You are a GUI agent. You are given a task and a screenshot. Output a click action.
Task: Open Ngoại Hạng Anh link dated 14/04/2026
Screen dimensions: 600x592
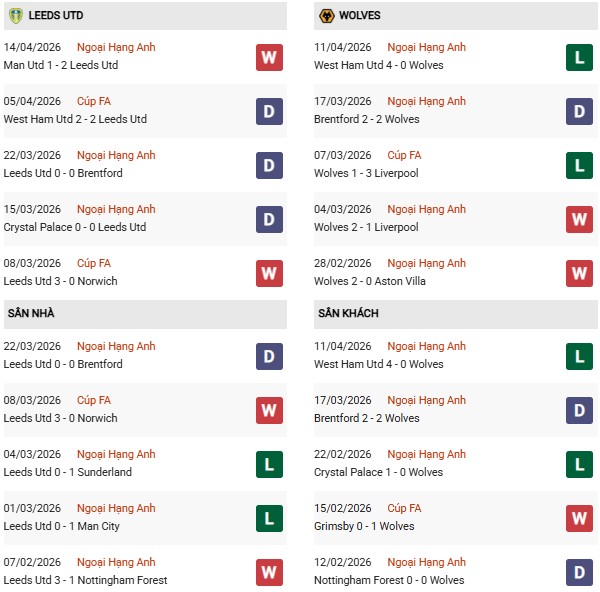point(117,48)
